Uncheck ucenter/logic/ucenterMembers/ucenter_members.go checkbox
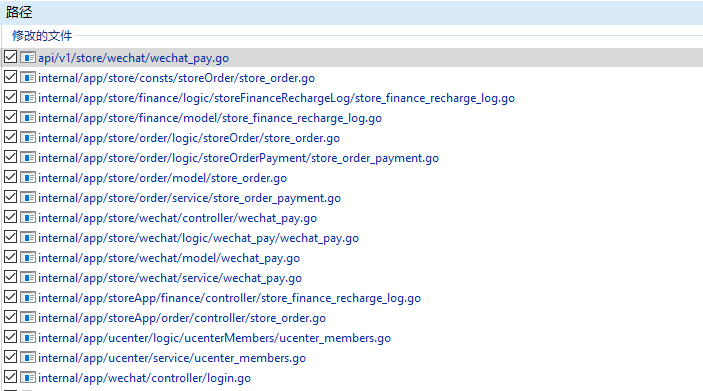This screenshot has width=703, height=391. [10, 337]
